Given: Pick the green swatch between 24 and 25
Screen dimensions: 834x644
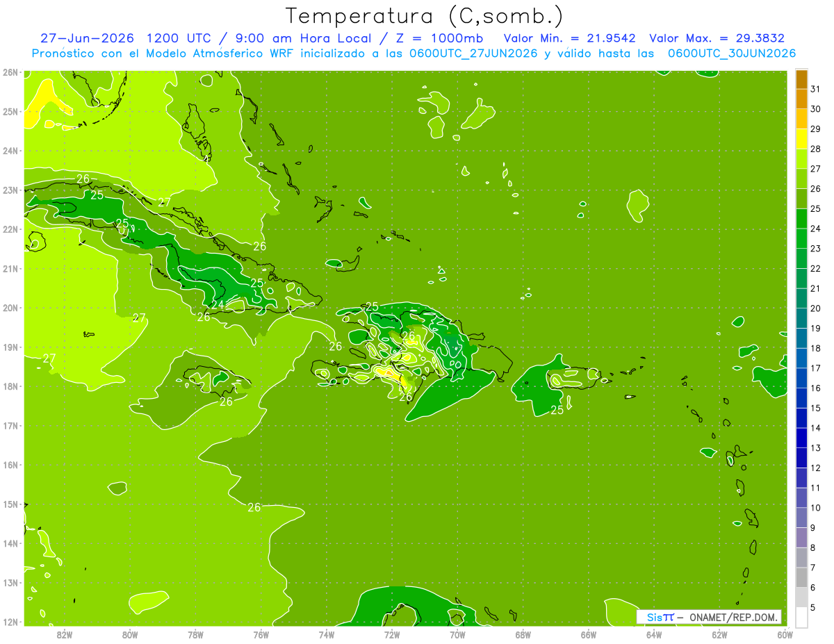Looking at the screenshot, I should [801, 219].
